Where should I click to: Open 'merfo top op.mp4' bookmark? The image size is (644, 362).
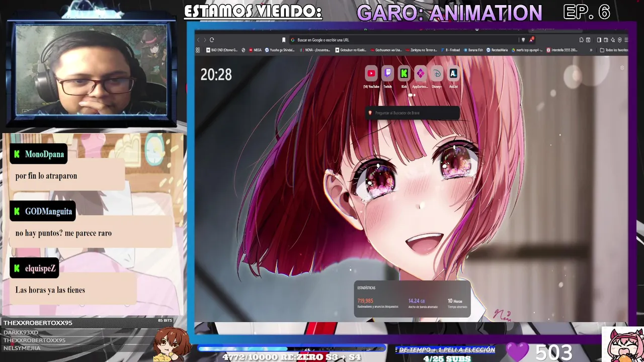[x=528, y=50]
